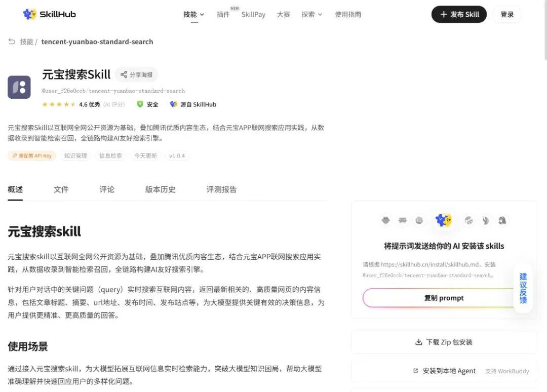Click the 元宝搜索skill overview heading
This screenshot has height=392, width=547.
44,231
